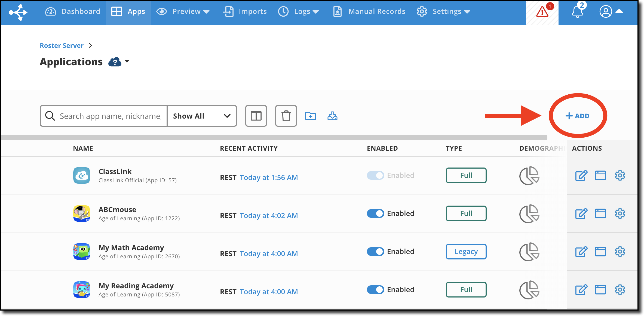Open the user account menu
The width and height of the screenshot is (644, 316).
point(611,11)
